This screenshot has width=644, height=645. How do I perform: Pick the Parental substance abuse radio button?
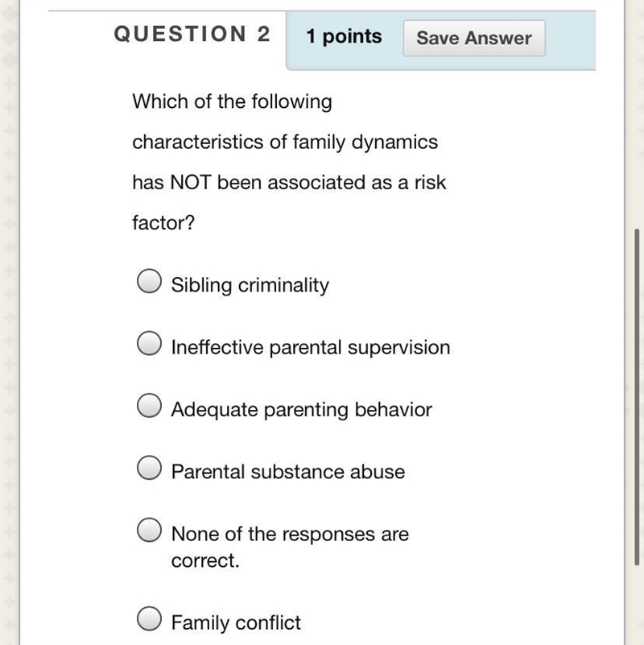click(x=149, y=468)
